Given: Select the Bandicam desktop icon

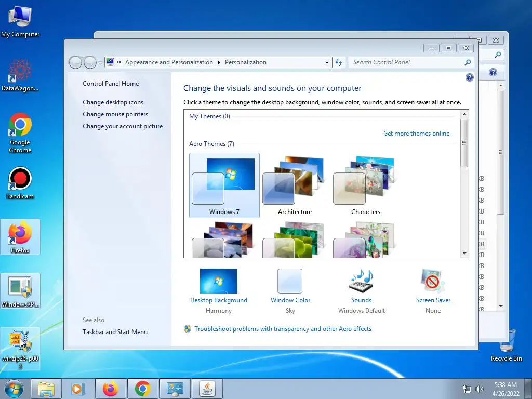Looking at the screenshot, I should click(x=20, y=183).
